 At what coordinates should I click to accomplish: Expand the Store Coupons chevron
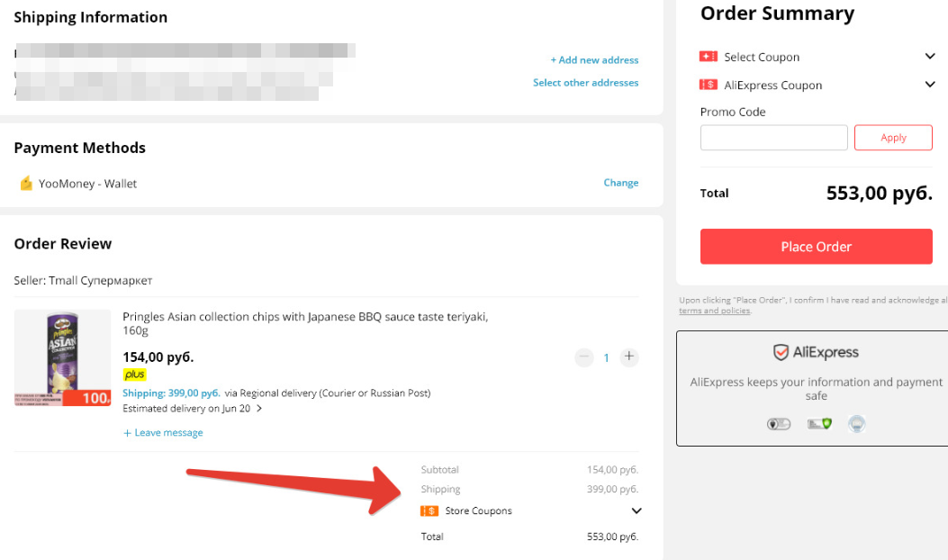tap(636, 511)
